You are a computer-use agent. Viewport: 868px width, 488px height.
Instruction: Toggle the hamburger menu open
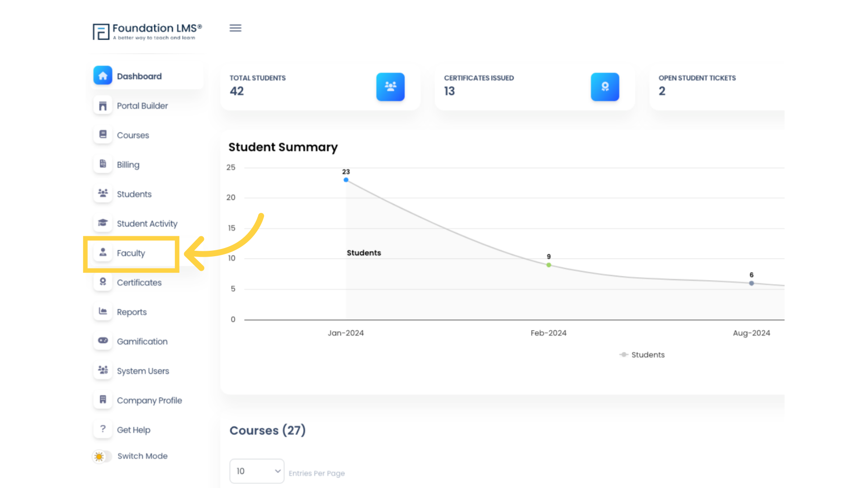coord(236,28)
